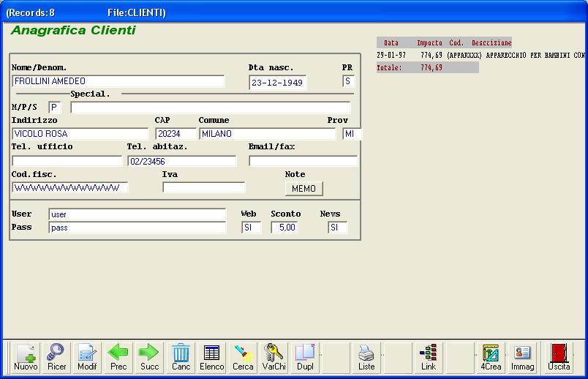Focus the empty Tel. ufficio field
The width and height of the screenshot is (588, 379).
coord(67,161)
